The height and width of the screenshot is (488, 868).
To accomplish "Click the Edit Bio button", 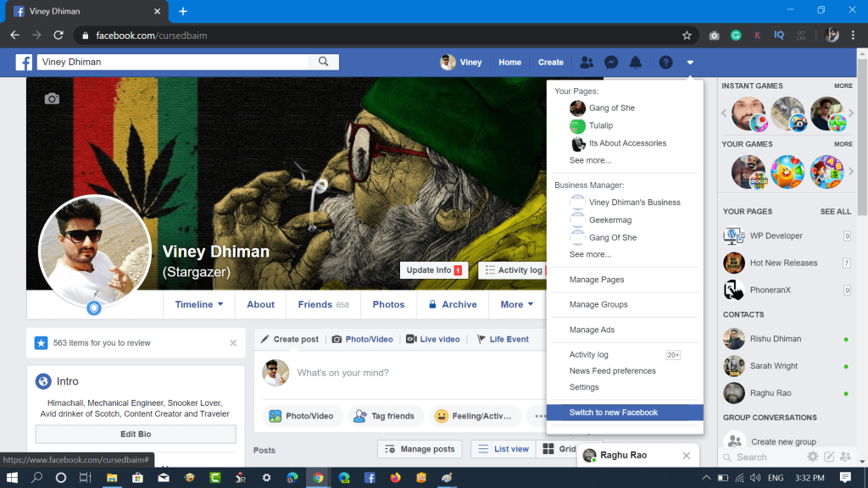I will (x=136, y=434).
